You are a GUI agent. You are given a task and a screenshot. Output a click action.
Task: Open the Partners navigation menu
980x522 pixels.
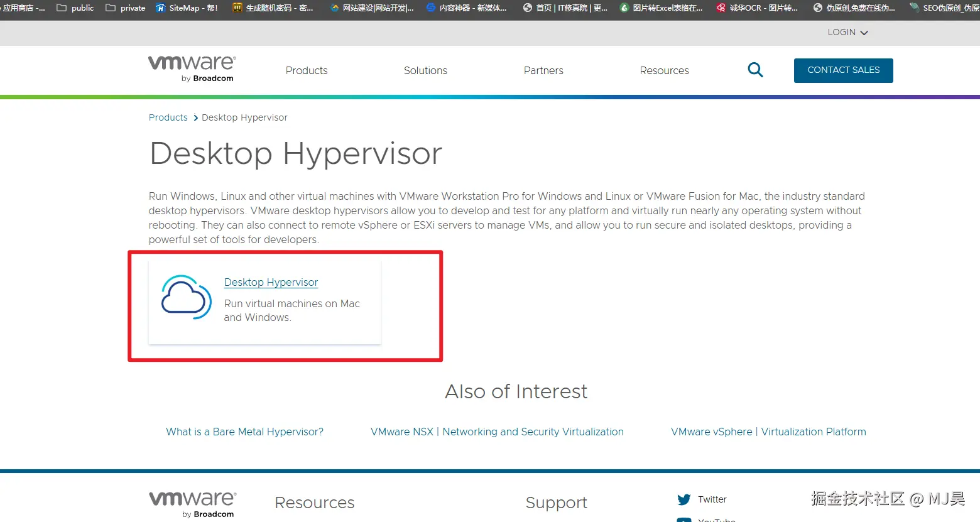coord(543,70)
